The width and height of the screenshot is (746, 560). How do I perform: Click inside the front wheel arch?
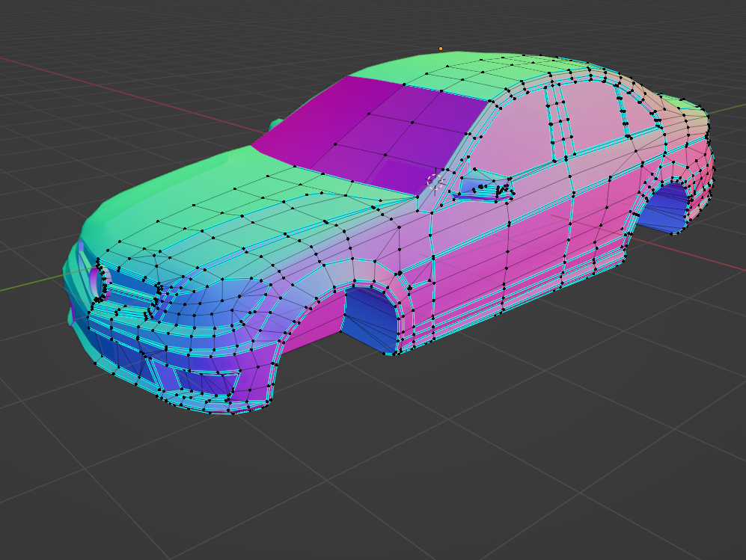[x=370, y=319]
